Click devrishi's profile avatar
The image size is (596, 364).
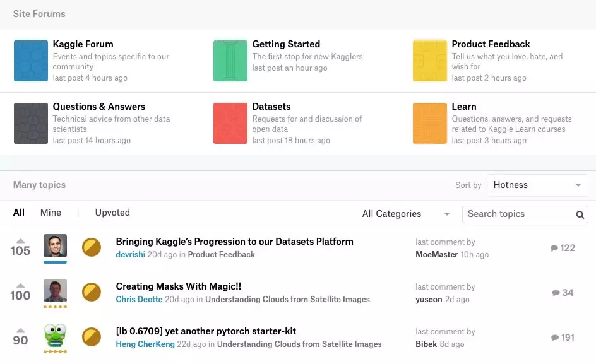click(55, 246)
